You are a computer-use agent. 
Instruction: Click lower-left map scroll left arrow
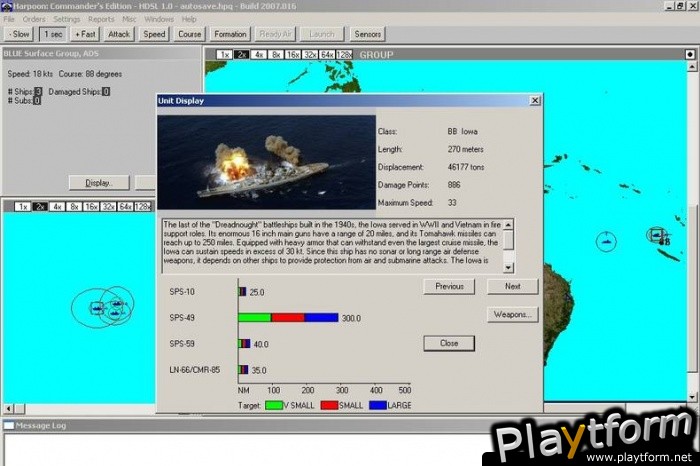pos(8,408)
